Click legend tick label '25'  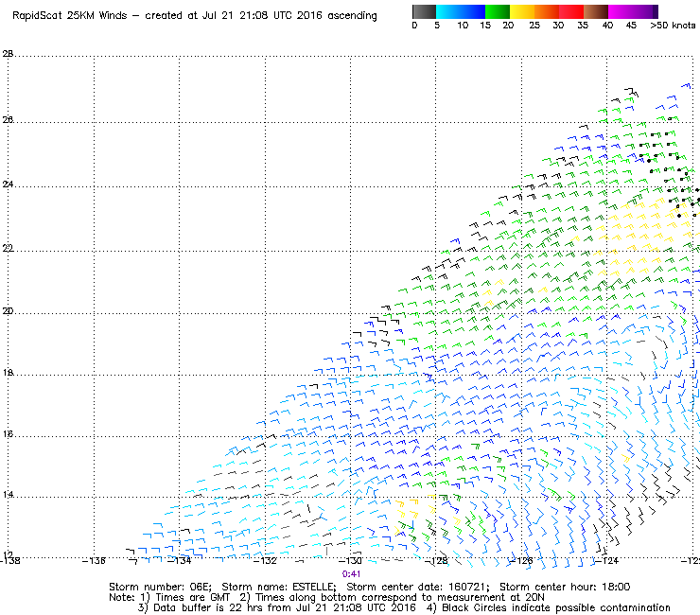(x=534, y=26)
